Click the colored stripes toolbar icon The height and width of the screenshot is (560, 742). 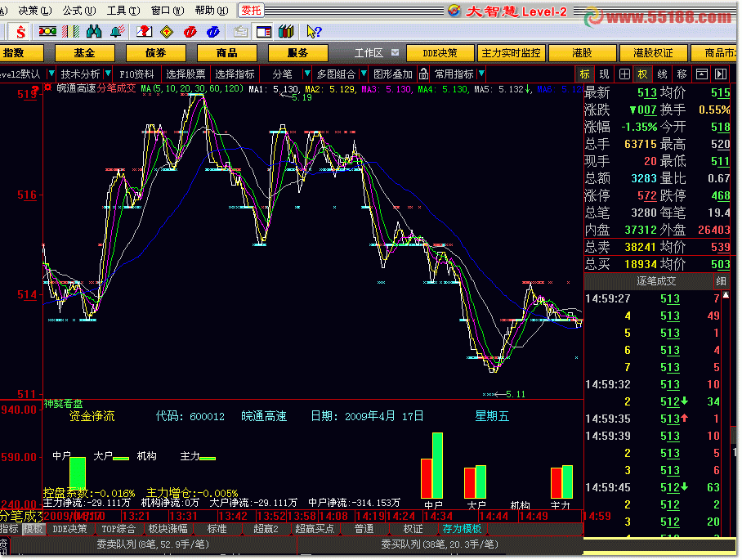click(70, 32)
